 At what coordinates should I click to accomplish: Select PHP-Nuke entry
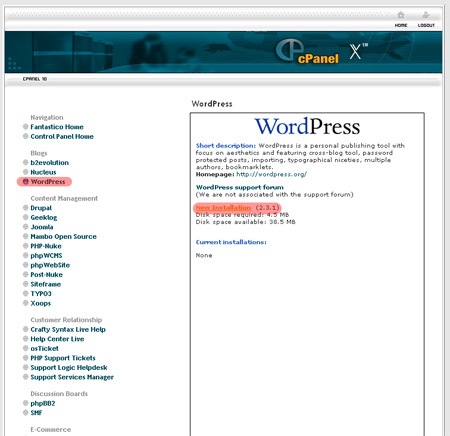(x=46, y=246)
